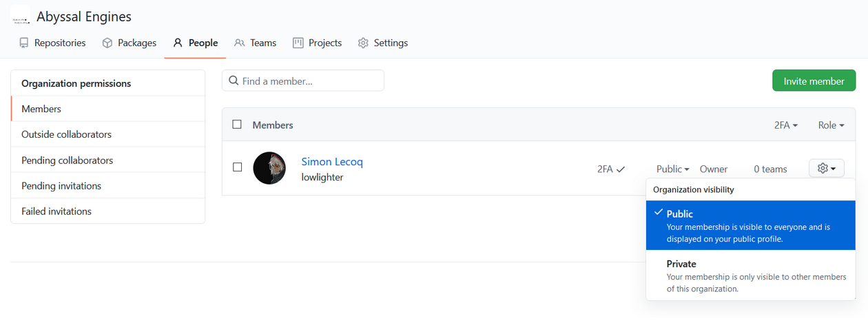Open the member gear options menu
868x323 pixels.
pyautogui.click(x=826, y=168)
